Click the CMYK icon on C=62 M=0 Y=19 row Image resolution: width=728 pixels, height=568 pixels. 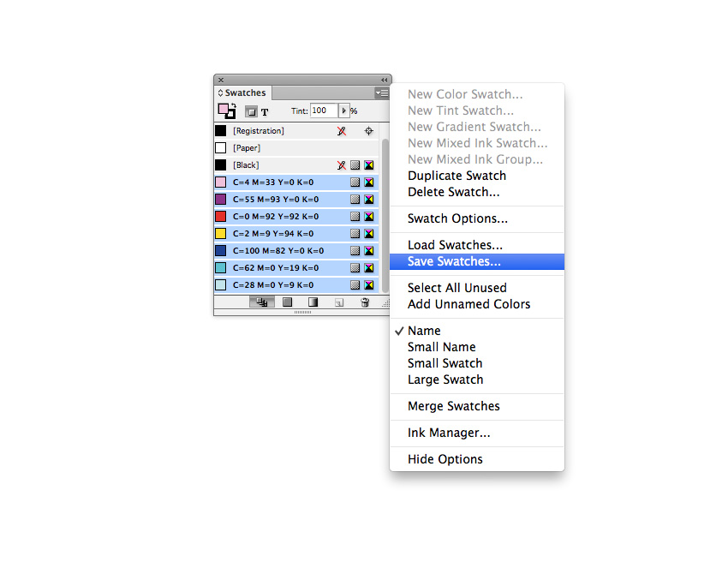[x=369, y=268]
